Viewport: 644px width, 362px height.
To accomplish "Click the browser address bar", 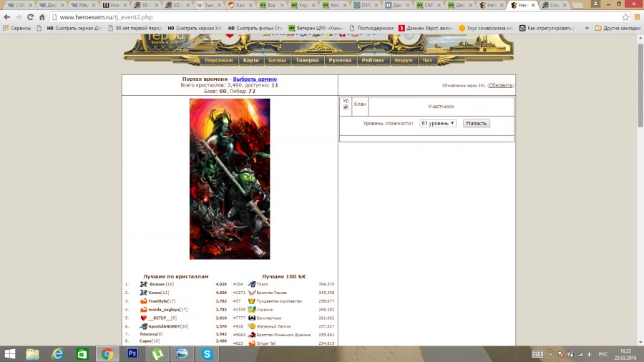I will point(322,16).
